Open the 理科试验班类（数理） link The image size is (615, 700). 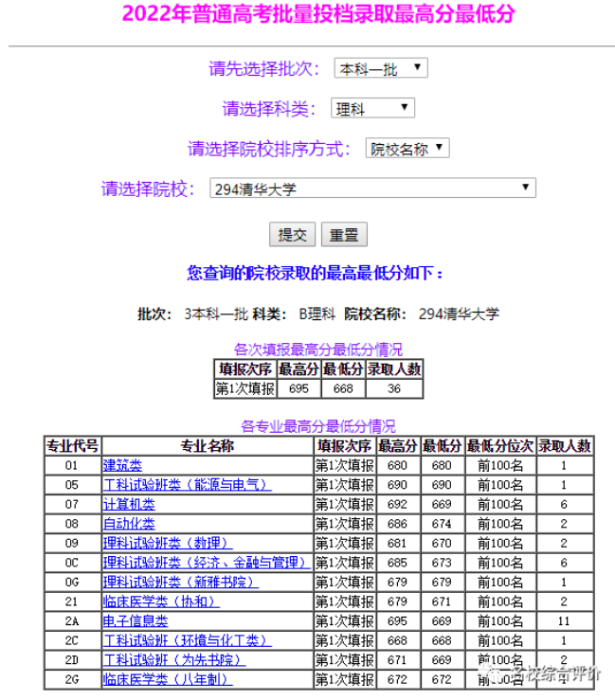(x=168, y=544)
